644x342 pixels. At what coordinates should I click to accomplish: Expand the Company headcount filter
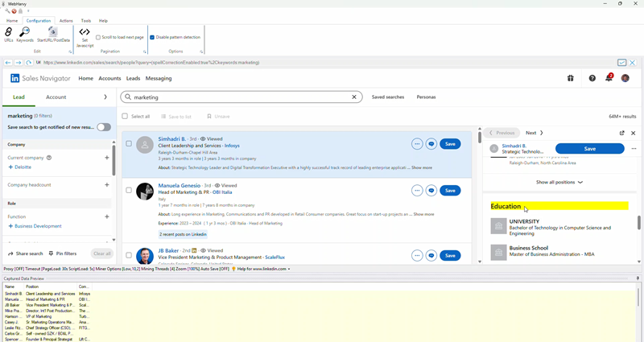tap(107, 185)
